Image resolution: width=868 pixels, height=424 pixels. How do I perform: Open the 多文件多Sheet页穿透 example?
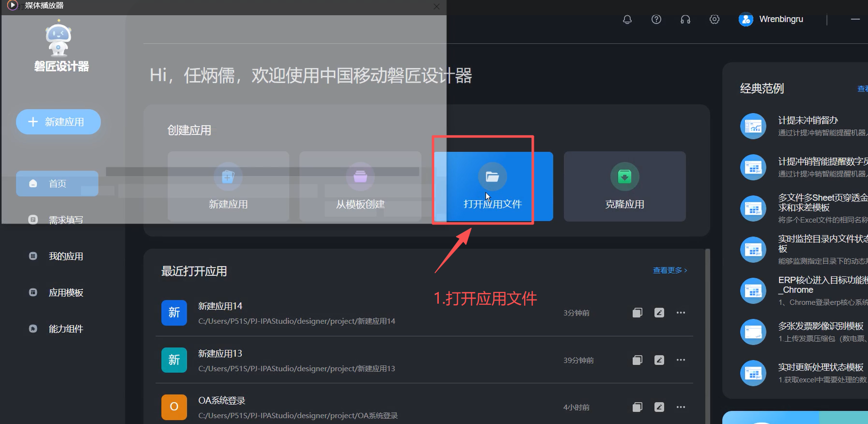pos(823,203)
